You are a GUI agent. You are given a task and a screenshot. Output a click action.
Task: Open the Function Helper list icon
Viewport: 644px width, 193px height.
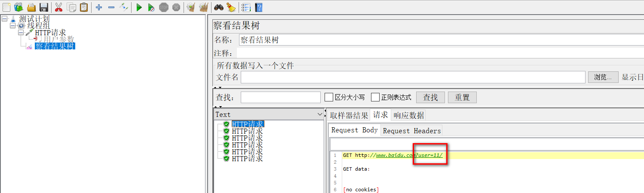246,7
